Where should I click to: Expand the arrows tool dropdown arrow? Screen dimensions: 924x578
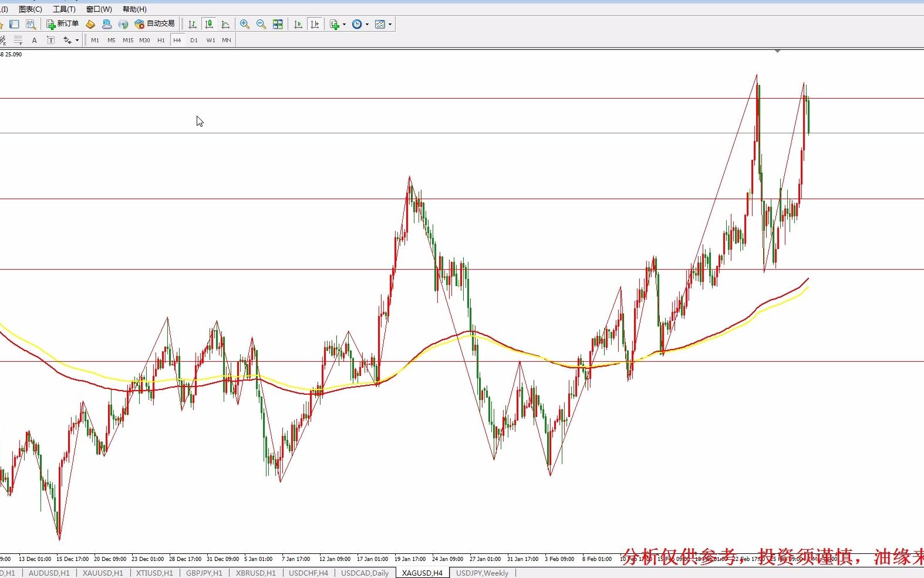[x=77, y=41]
